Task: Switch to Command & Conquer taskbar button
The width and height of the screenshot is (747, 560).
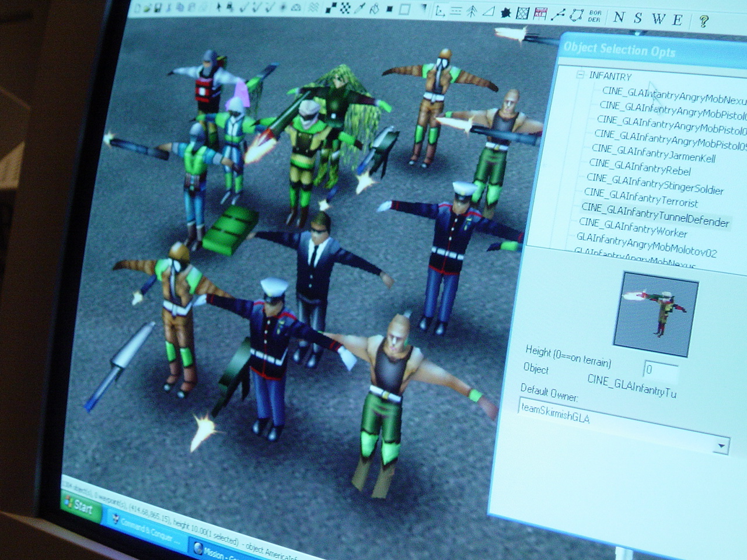Action: point(146,530)
